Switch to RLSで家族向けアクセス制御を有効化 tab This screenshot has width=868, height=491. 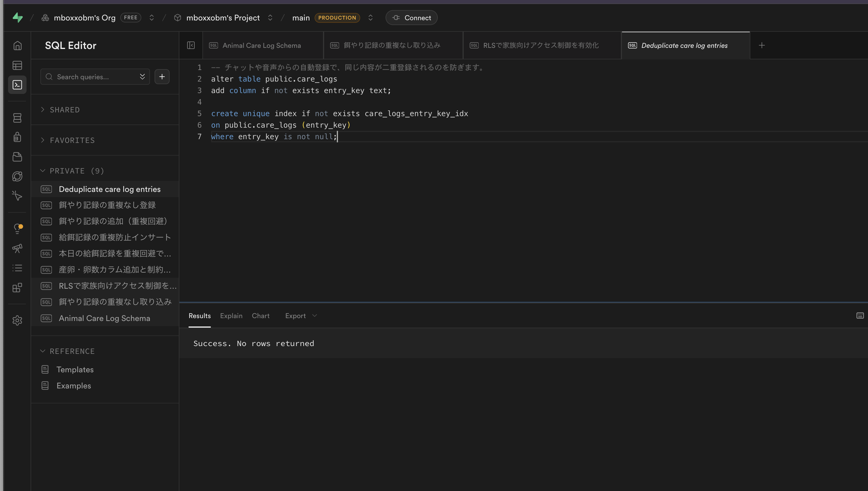pos(542,45)
